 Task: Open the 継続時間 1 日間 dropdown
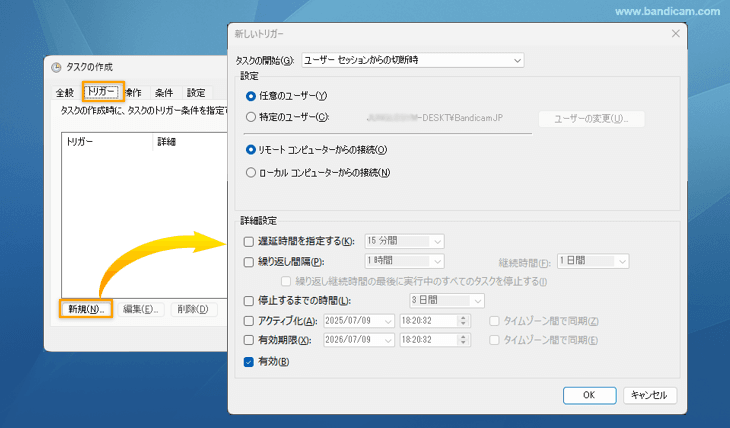click(593, 261)
